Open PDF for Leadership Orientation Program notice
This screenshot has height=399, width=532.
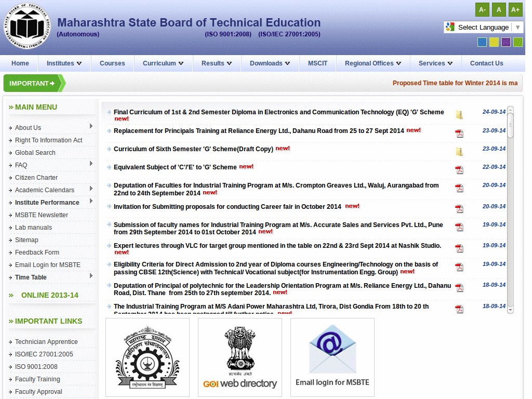tap(459, 288)
